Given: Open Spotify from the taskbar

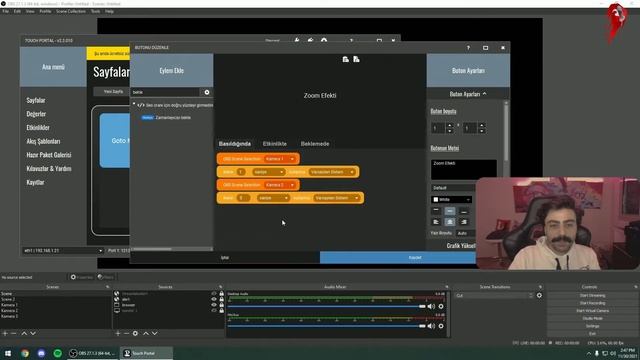Looking at the screenshot, I should [58, 353].
